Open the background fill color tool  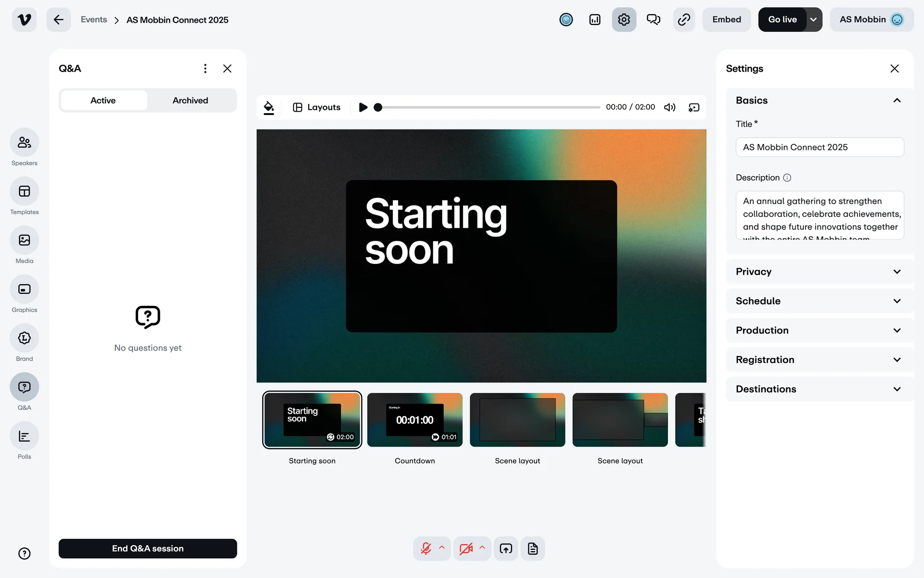pyautogui.click(x=269, y=107)
